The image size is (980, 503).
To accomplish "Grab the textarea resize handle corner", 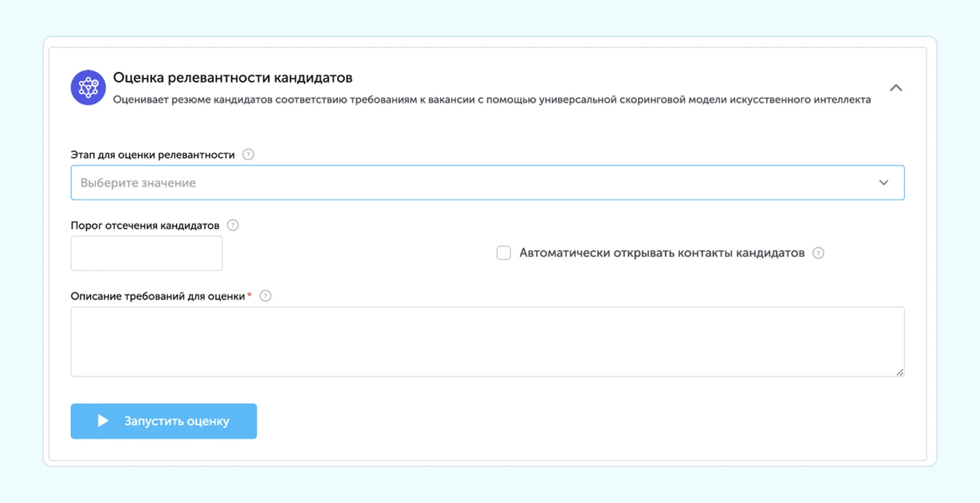I will click(x=900, y=372).
